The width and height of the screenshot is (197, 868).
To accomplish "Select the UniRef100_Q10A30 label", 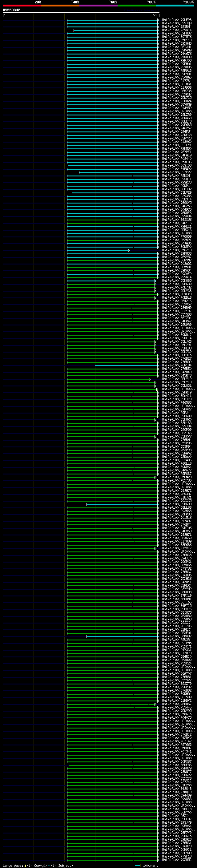I will click(177, 57).
